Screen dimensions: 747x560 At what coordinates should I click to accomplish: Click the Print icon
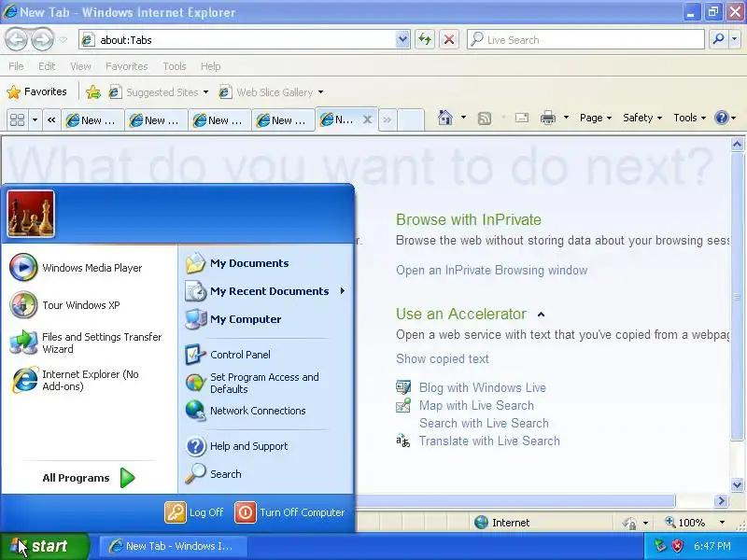[x=548, y=118]
